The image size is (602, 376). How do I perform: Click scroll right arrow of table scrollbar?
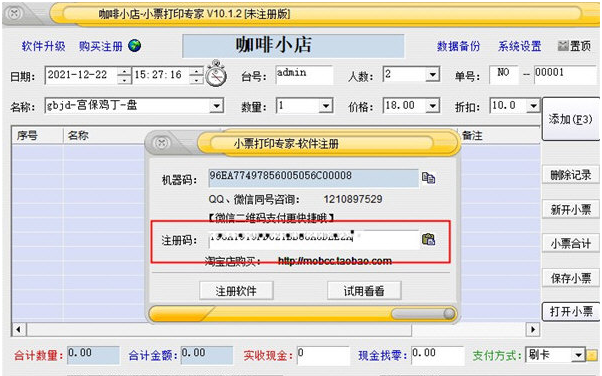coord(533,330)
